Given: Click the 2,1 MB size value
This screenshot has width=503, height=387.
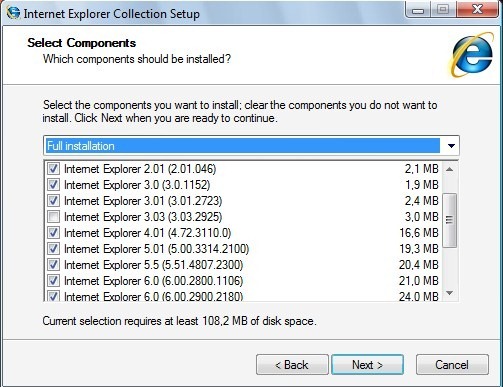Looking at the screenshot, I should (422, 169).
